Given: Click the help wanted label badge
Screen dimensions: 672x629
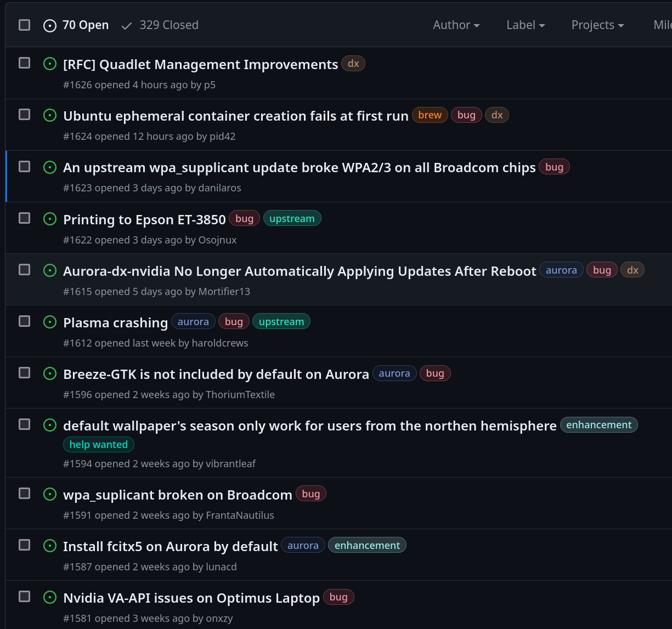Looking at the screenshot, I should point(99,445).
